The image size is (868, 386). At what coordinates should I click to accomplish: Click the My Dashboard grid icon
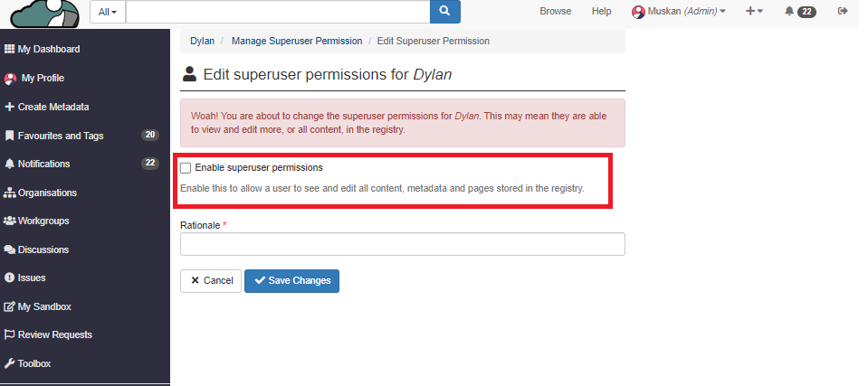pos(10,49)
